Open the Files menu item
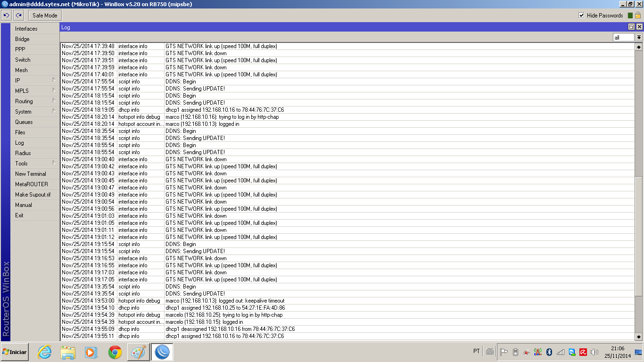The height and width of the screenshot is (362, 644). 34,132
